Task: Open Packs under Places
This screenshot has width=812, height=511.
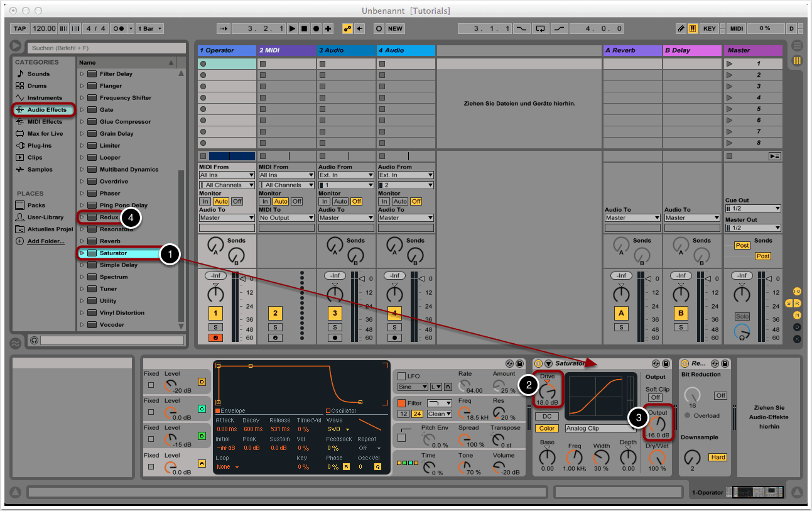Action: click(x=36, y=205)
